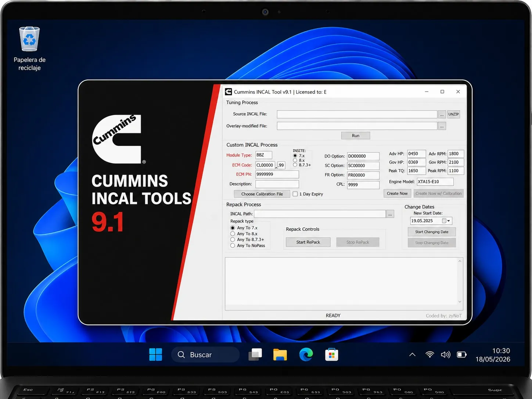Click the Source INCAL File field
Screen dimensions: 532x399
coord(357,114)
